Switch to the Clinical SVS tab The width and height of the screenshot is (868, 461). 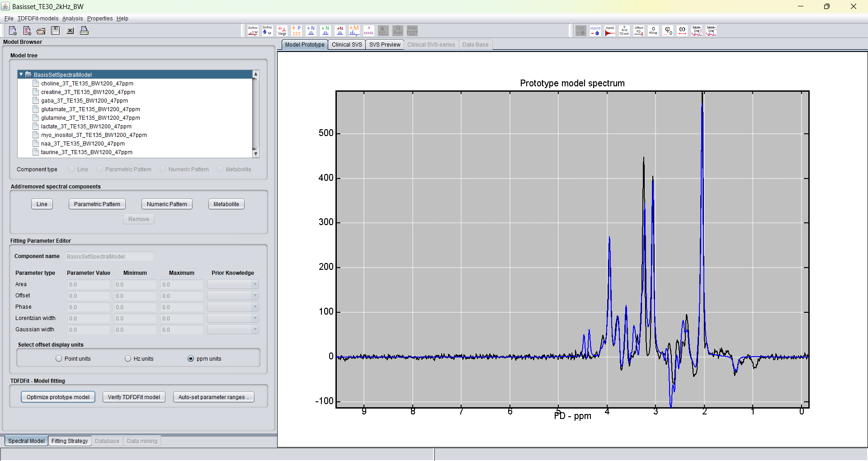pos(347,45)
